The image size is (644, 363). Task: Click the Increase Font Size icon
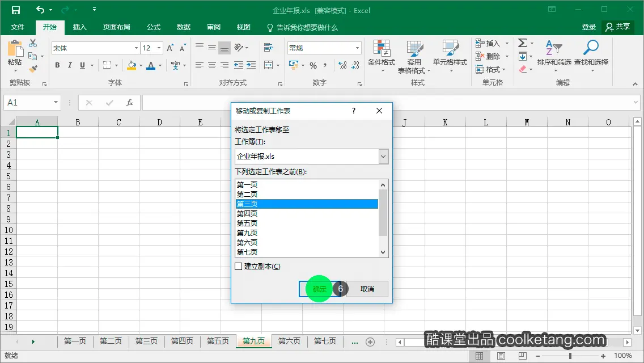coord(170,48)
